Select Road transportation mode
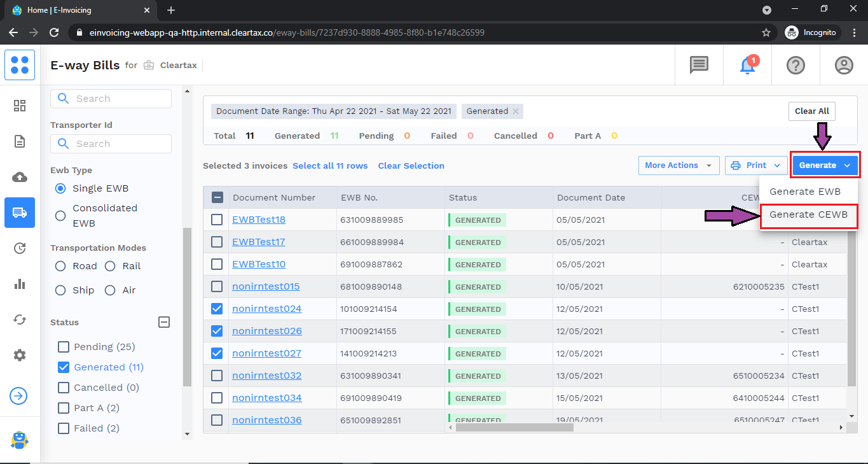Viewport: 868px width, 464px height. (60, 266)
